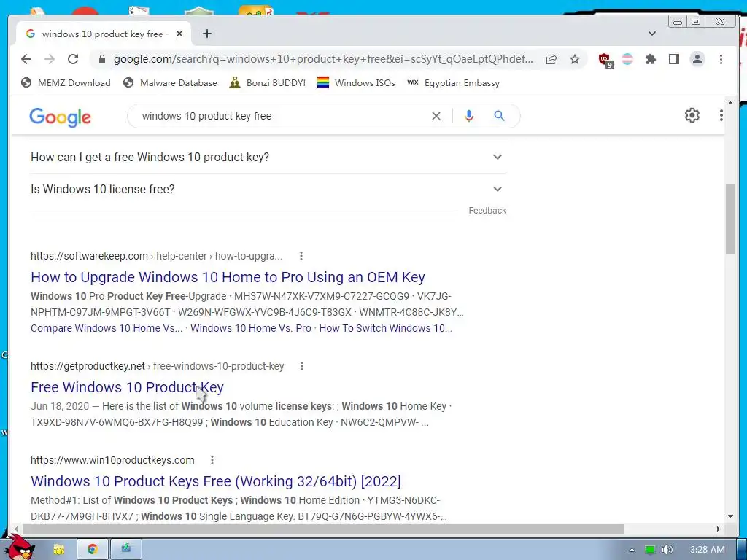Open Google quick settings gear
Image resolution: width=747 pixels, height=560 pixels.
(x=692, y=115)
